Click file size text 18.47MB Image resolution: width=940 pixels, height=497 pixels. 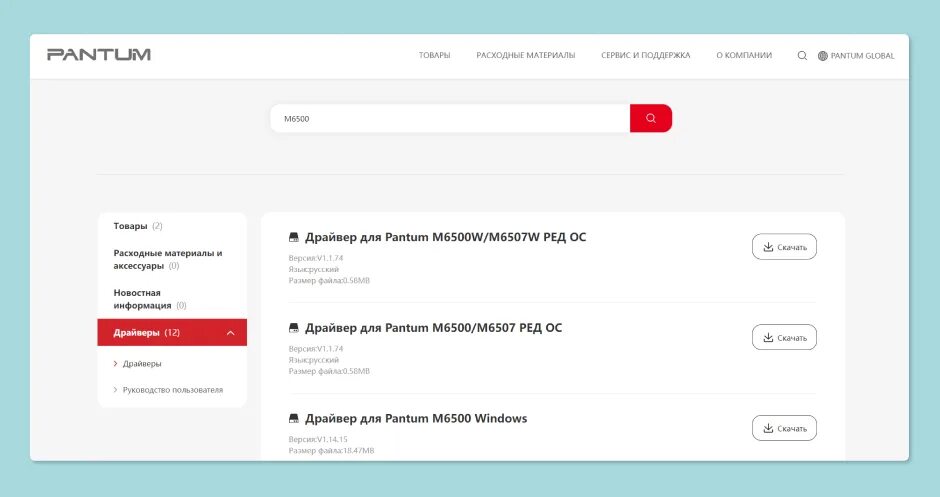358,451
